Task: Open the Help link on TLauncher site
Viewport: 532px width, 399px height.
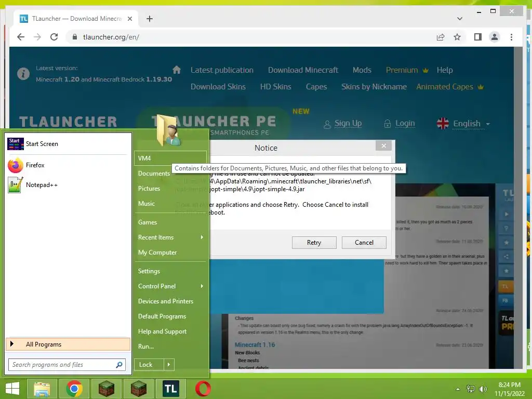Action: (x=445, y=70)
